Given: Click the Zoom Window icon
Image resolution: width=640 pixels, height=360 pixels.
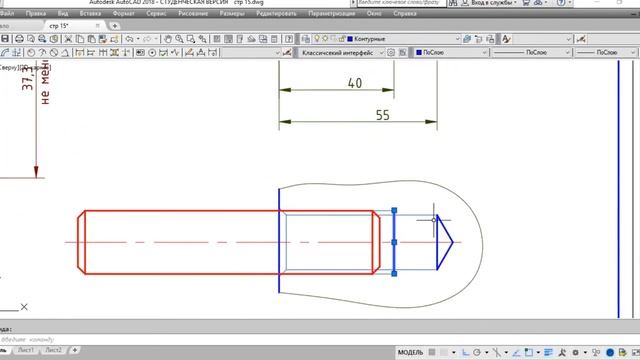Looking at the screenshot, I should 191,39.
